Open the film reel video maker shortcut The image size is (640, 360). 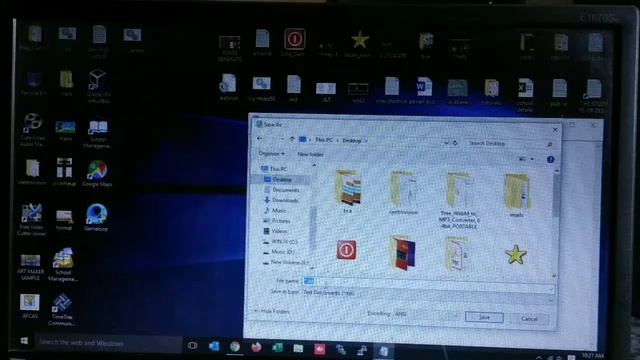(x=32, y=129)
